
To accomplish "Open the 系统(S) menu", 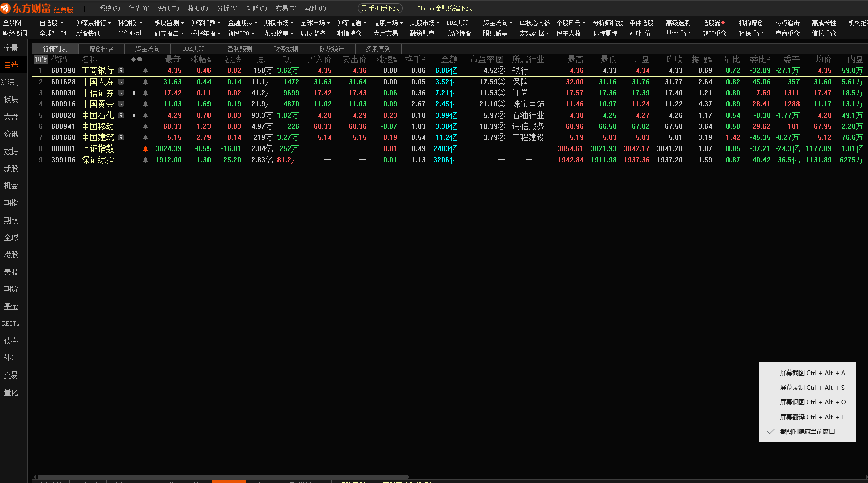I will click(x=110, y=9).
